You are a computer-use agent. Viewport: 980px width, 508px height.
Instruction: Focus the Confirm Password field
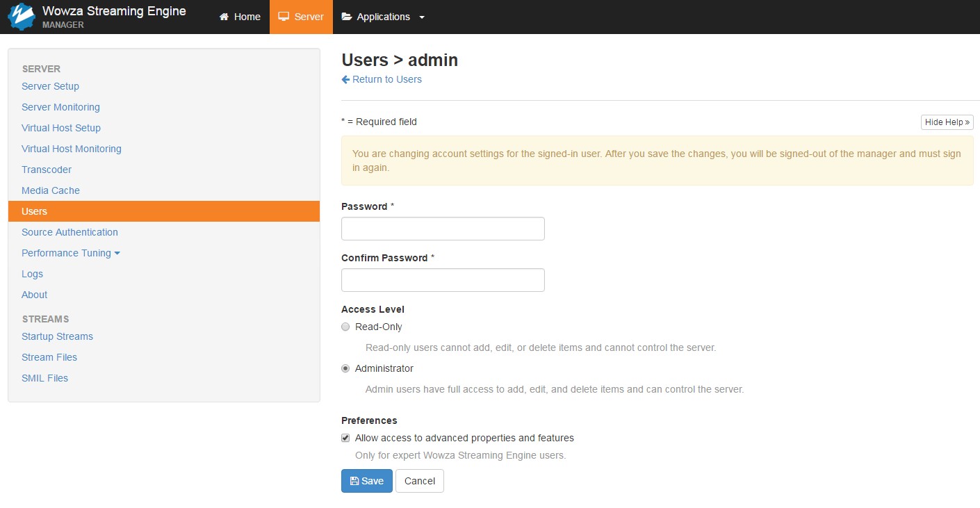point(443,280)
